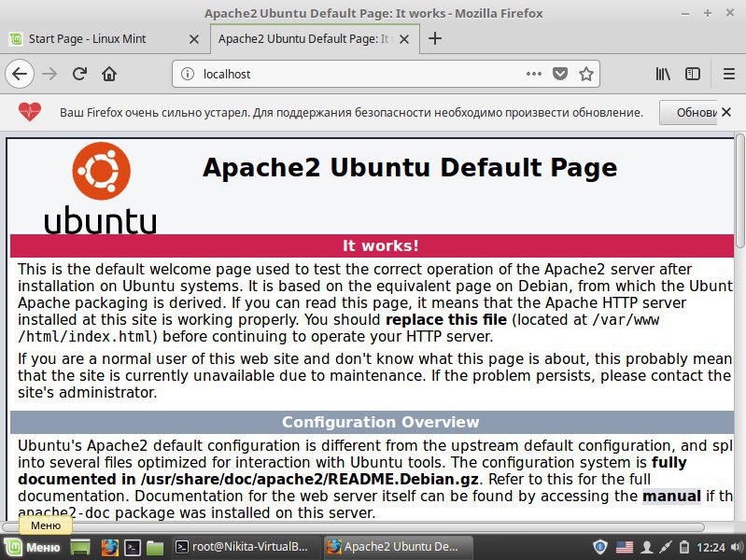746x560 pixels.
Task: Open the volume sound tray icon
Action: click(737, 547)
